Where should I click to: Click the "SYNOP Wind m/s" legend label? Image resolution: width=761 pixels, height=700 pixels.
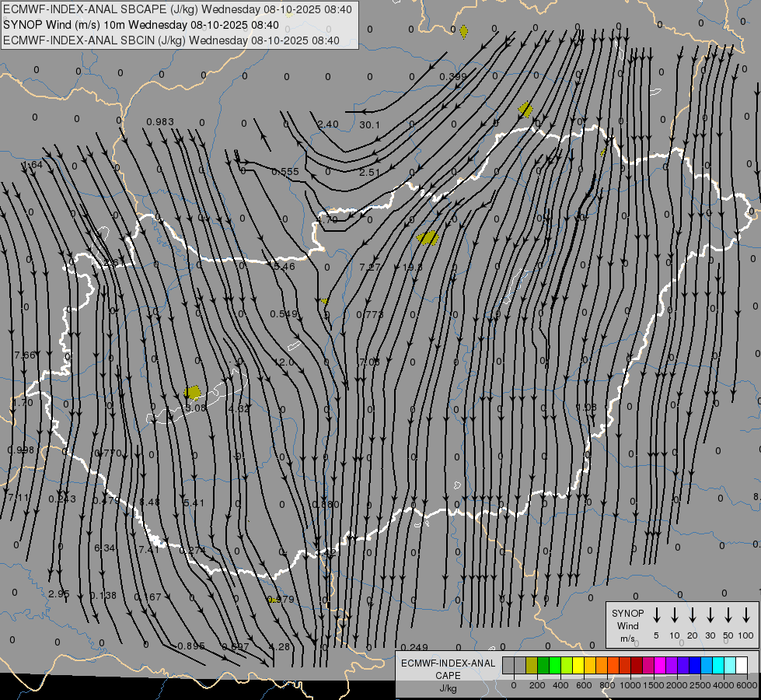(x=628, y=625)
